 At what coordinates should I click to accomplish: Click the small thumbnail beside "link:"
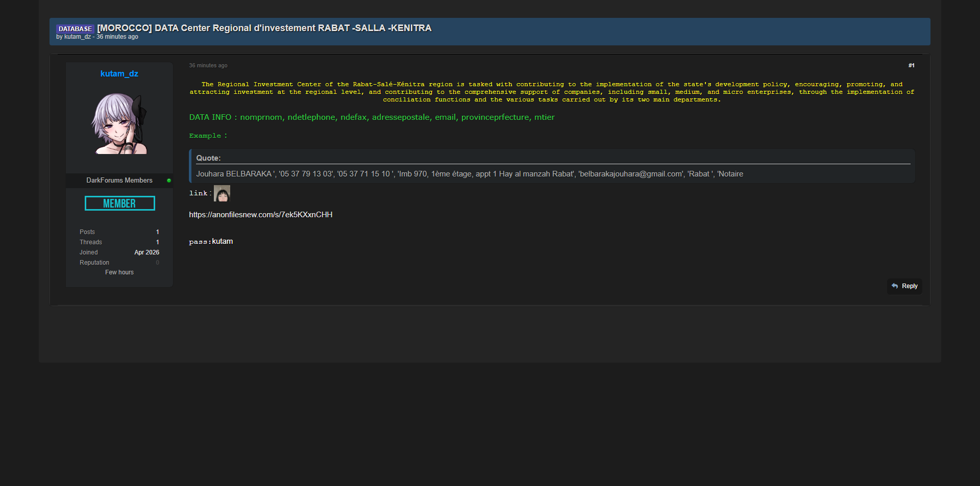pos(222,193)
